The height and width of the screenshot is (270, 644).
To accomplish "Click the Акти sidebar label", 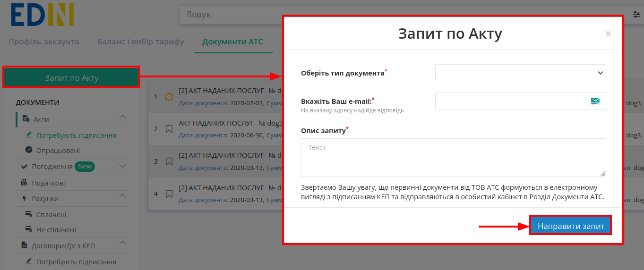I will pyautogui.click(x=41, y=119).
